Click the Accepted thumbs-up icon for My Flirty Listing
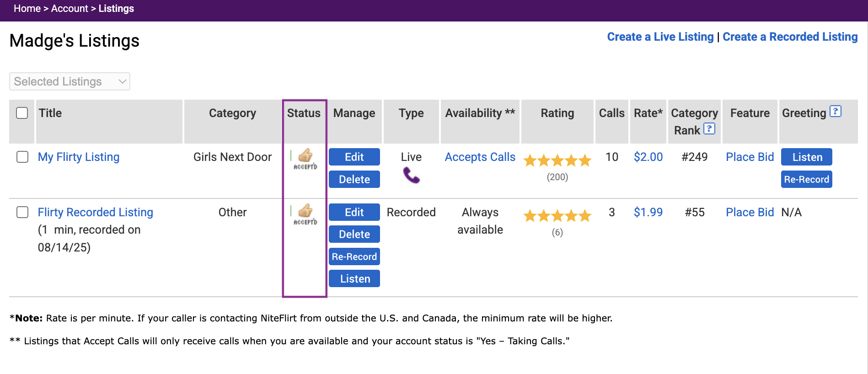This screenshot has height=374, width=868. click(305, 159)
